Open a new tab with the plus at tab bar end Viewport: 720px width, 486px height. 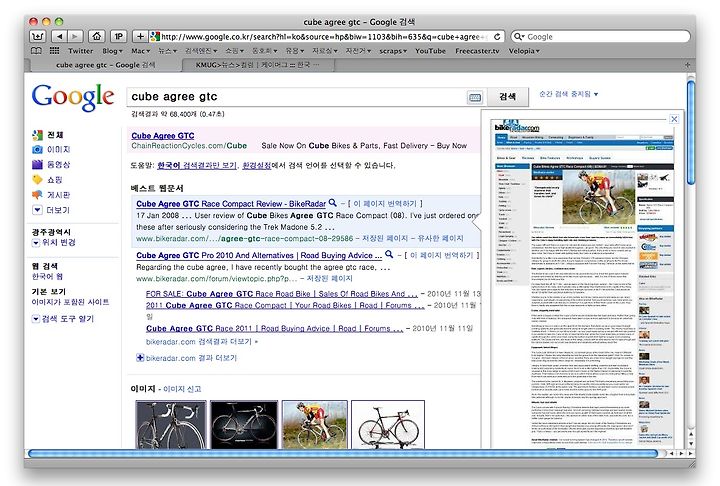click(687, 65)
